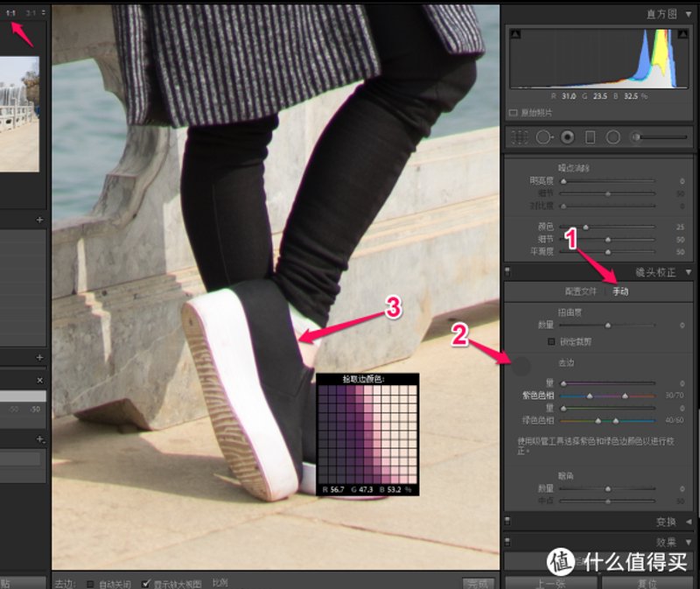Select the red eye correction tool icon
Viewport: 700px width, 589px height.
click(x=567, y=137)
